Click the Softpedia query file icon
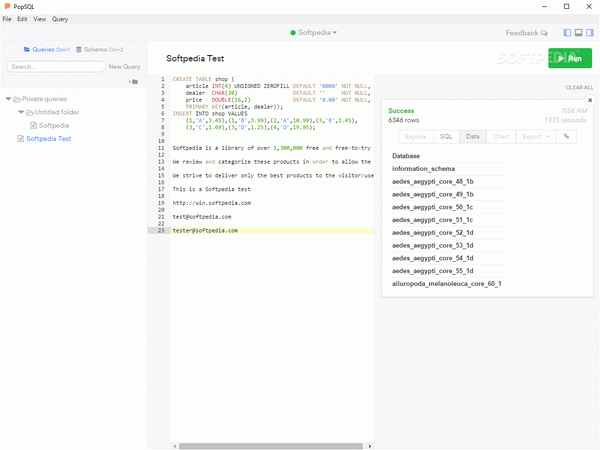Image resolution: width=600 pixels, height=450 pixels. point(33,126)
